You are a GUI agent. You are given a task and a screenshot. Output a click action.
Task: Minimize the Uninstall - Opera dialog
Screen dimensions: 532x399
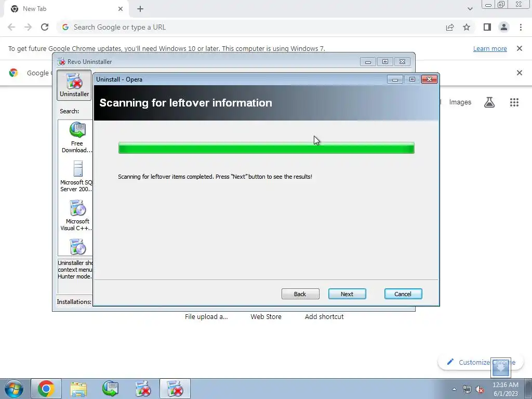point(395,79)
